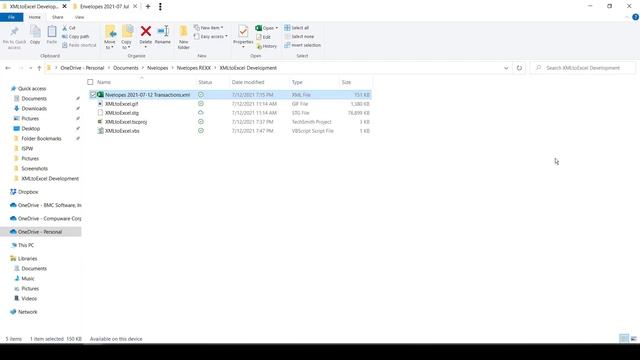The width and height of the screenshot is (640, 360).
Task: Open Folder Bookmarks in Quick access
Action: pyautogui.click(x=41, y=139)
